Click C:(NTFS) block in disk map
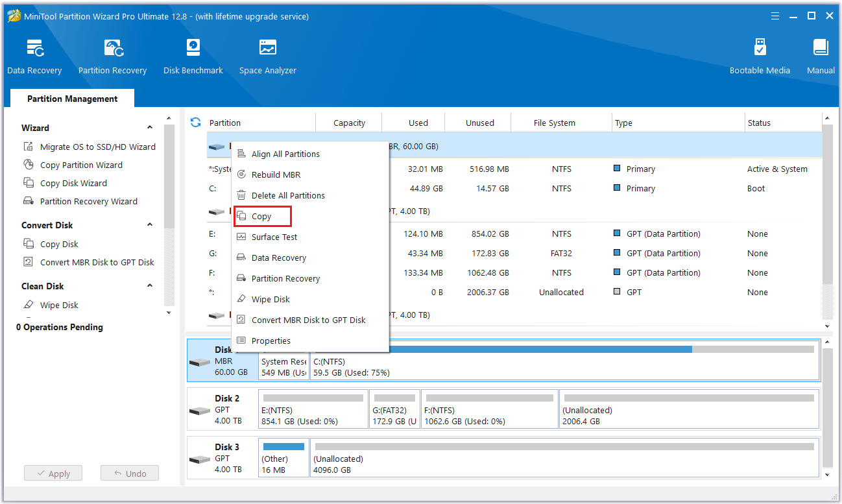 point(564,361)
